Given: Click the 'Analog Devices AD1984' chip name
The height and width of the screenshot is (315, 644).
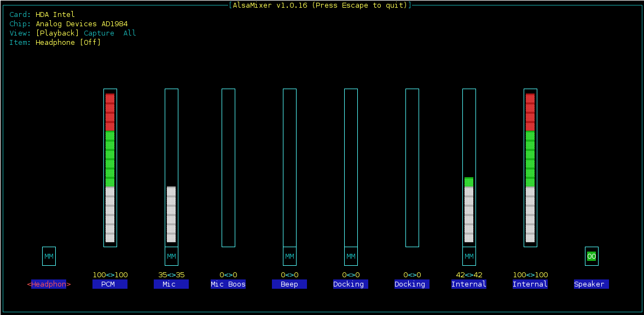Looking at the screenshot, I should [x=82, y=24].
